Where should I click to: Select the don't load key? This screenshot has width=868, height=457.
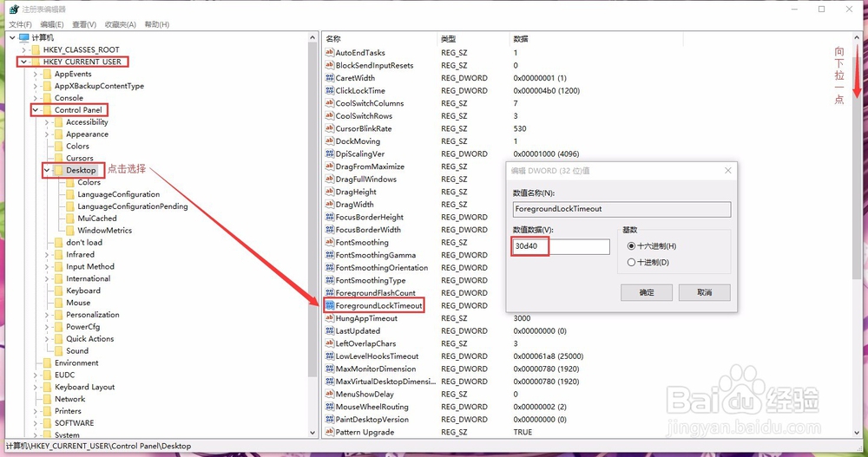[84, 243]
